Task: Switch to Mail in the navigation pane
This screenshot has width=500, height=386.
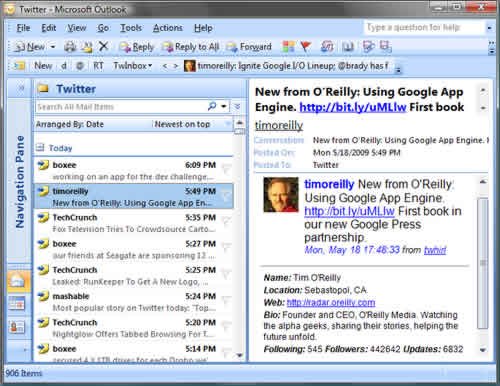Action: [17, 281]
